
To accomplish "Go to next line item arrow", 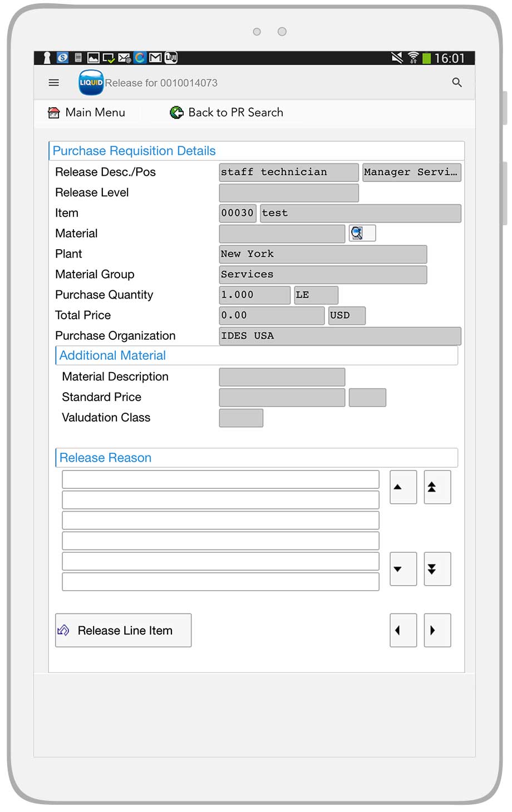I will pos(437,630).
